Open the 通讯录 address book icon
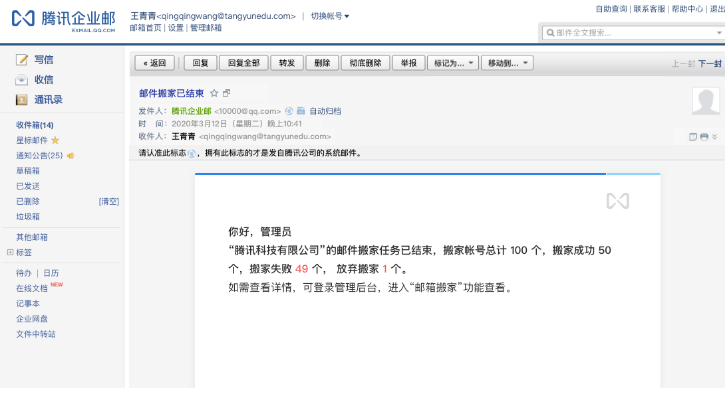 [22, 99]
